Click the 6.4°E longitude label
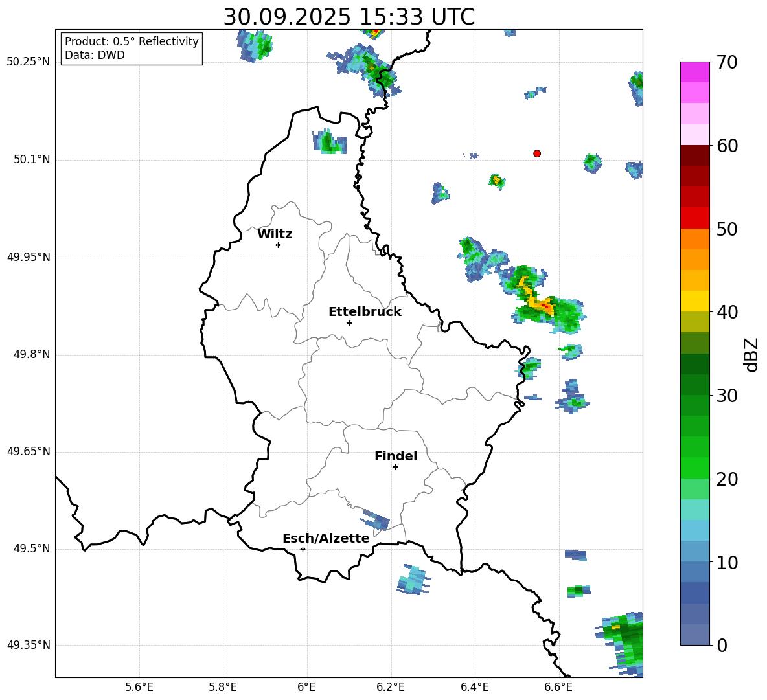The height and width of the screenshot is (700, 767). (474, 687)
